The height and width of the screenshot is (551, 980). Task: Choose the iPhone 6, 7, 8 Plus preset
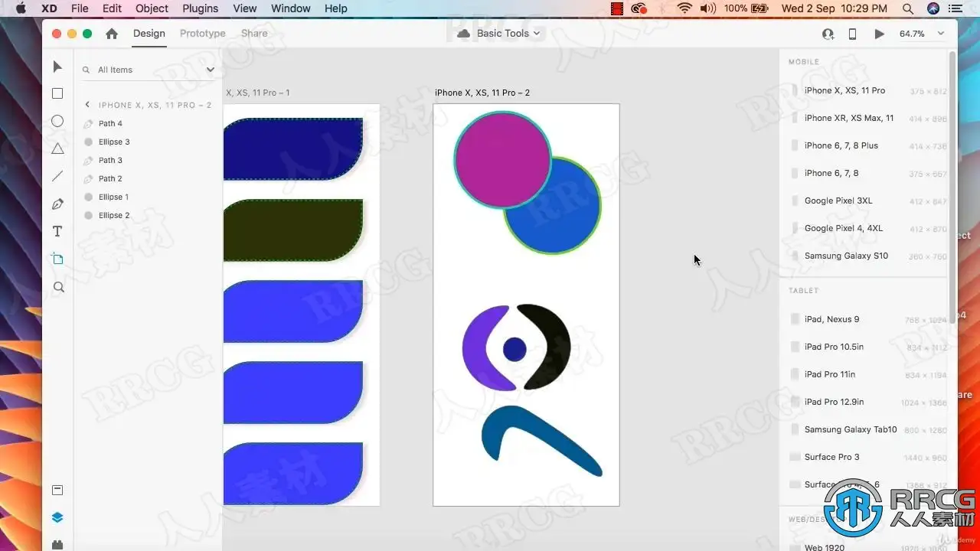pos(868,145)
